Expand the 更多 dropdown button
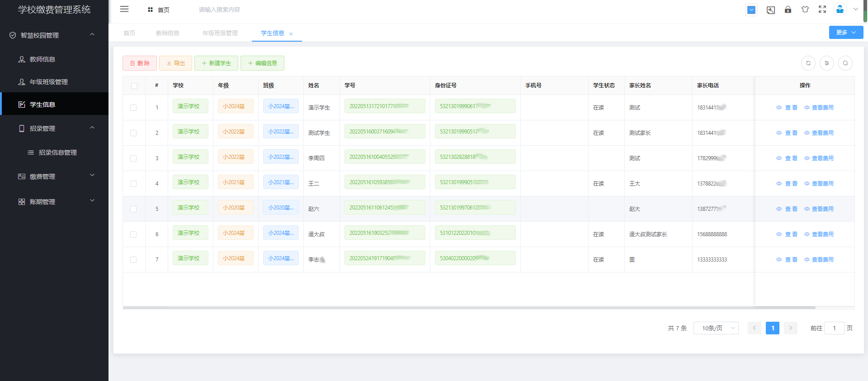This screenshot has width=868, height=381. pos(846,33)
